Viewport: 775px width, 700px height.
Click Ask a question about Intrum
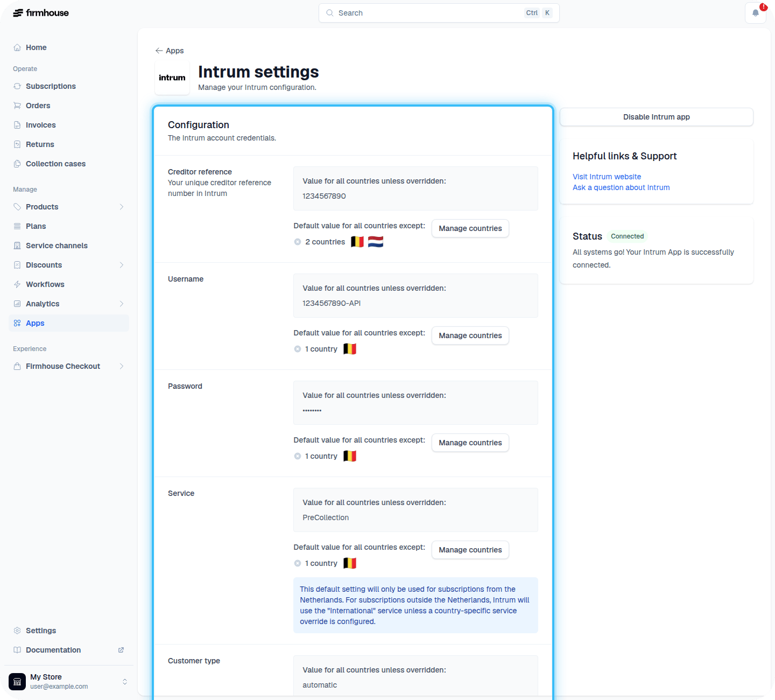[x=621, y=187]
